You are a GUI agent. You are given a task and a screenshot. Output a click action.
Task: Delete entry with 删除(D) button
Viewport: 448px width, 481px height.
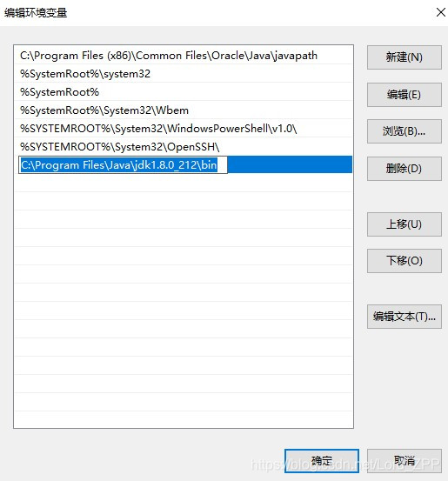405,169
